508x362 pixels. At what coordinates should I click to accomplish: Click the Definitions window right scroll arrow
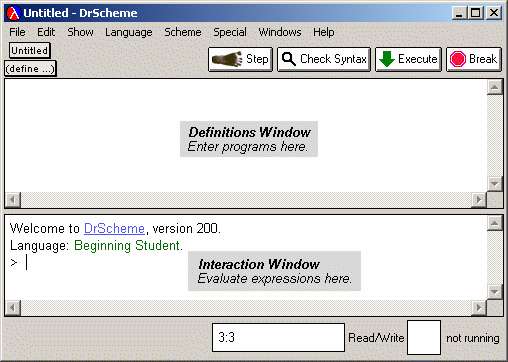[x=479, y=200]
